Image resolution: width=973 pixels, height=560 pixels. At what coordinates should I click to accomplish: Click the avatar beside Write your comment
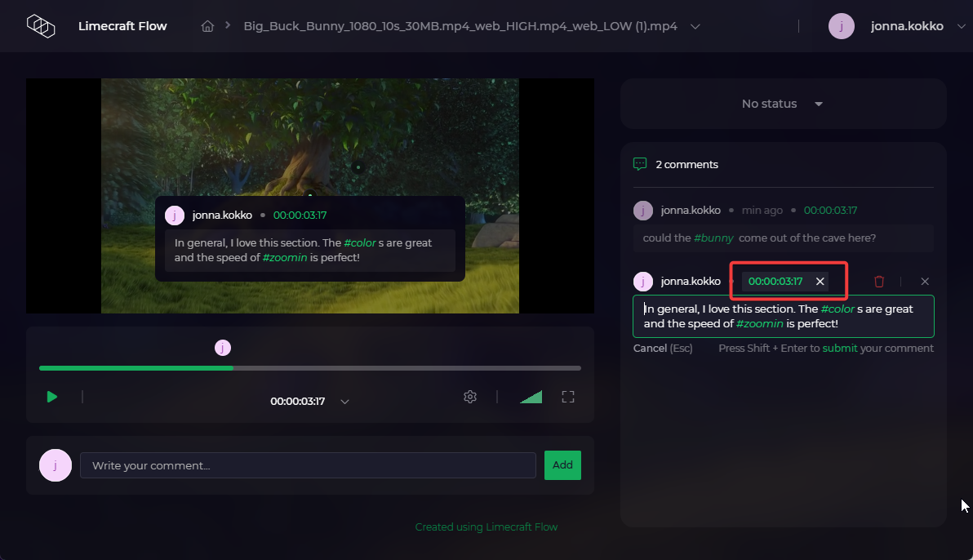coord(56,465)
